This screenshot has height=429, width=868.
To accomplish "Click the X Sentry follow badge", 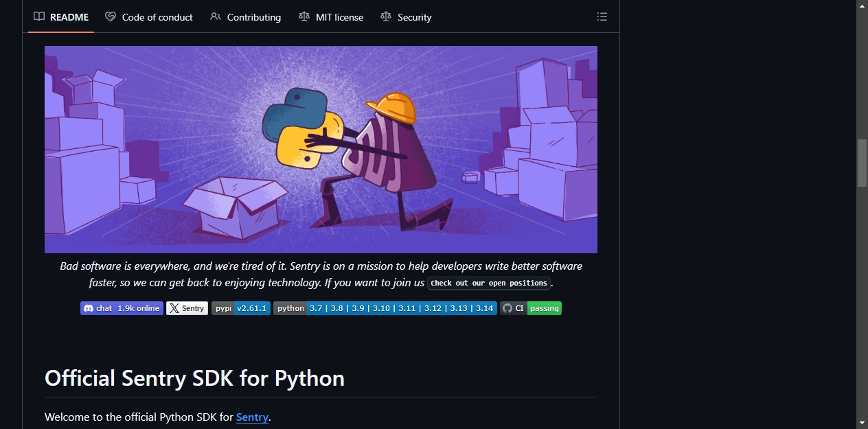I will [x=187, y=308].
